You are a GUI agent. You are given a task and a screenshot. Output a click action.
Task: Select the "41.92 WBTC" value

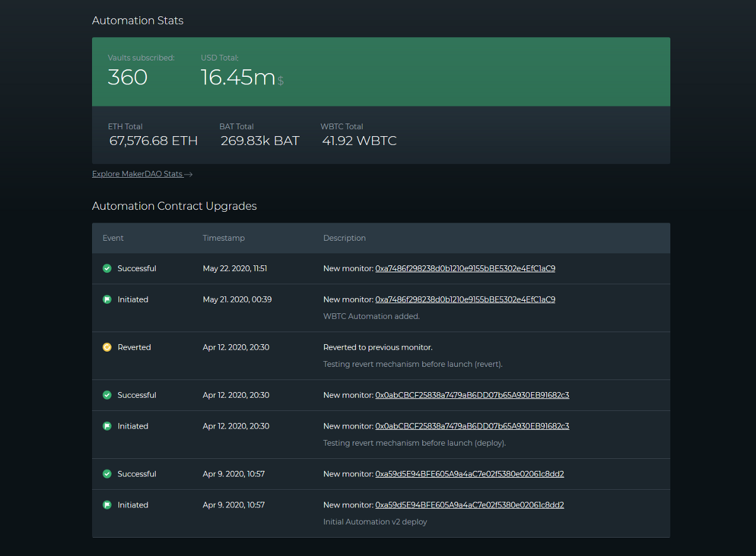(x=360, y=141)
